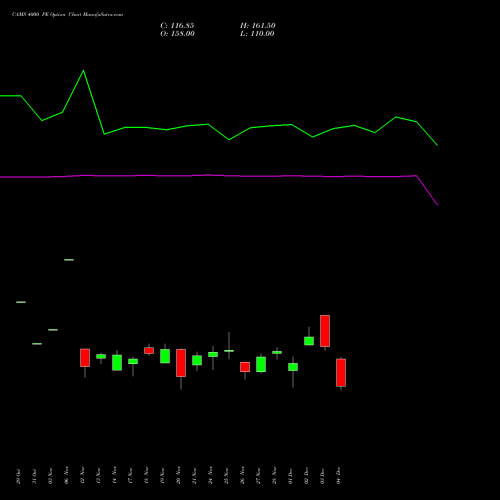This screenshot has height=500, width=500.
Task: Select the high value H: 161.50
Action: click(x=258, y=26)
